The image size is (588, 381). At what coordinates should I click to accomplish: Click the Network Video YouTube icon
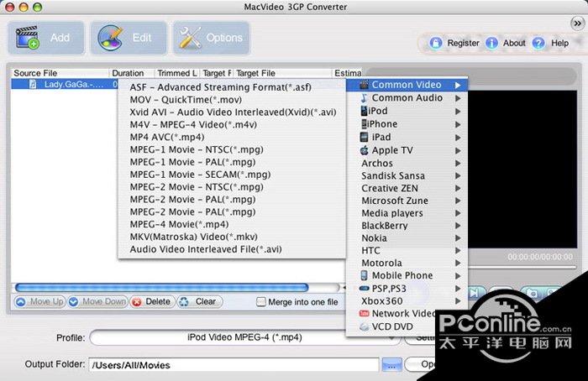tap(364, 313)
